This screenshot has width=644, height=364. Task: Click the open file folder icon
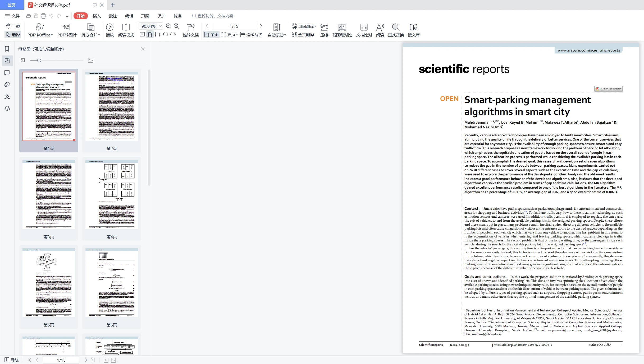click(x=28, y=16)
